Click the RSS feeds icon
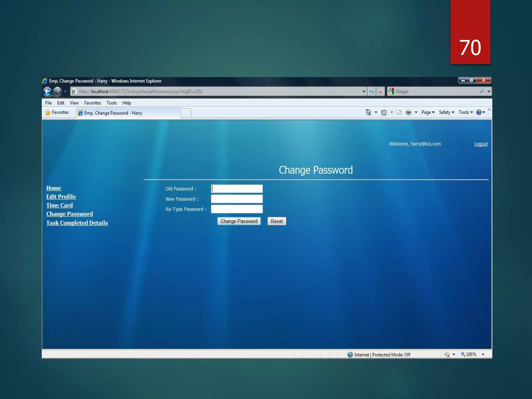The width and height of the screenshot is (532, 399). point(384,112)
